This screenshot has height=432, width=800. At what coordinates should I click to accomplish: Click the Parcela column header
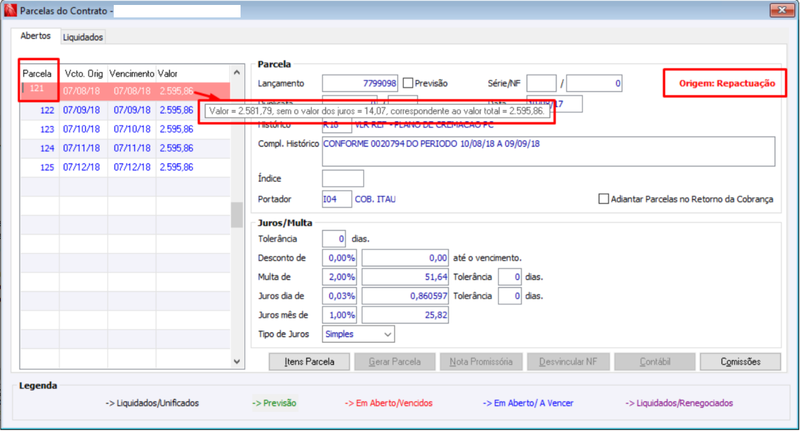(37, 73)
